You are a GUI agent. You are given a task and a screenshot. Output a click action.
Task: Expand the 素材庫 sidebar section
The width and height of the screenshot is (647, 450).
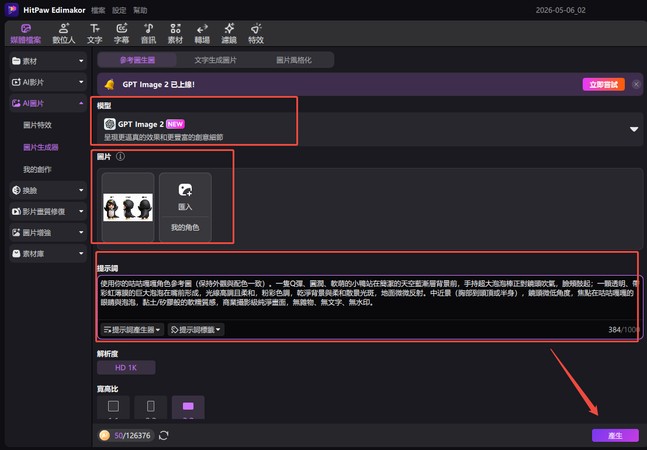[48, 253]
